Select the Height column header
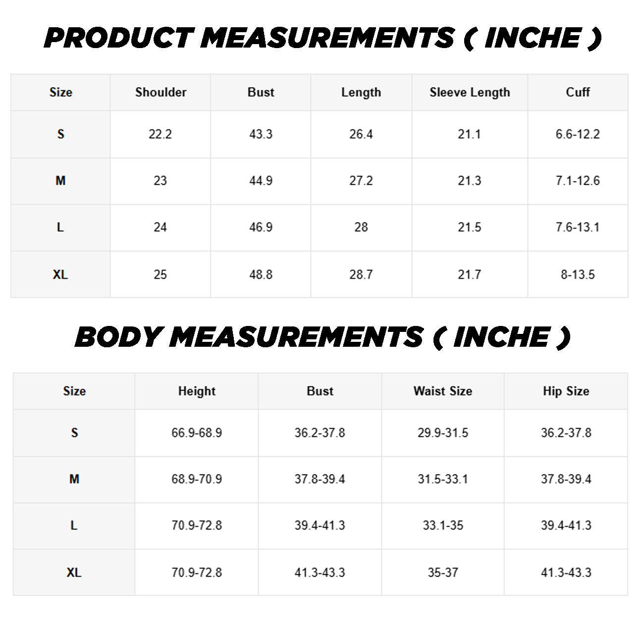The height and width of the screenshot is (644, 644). tap(197, 391)
